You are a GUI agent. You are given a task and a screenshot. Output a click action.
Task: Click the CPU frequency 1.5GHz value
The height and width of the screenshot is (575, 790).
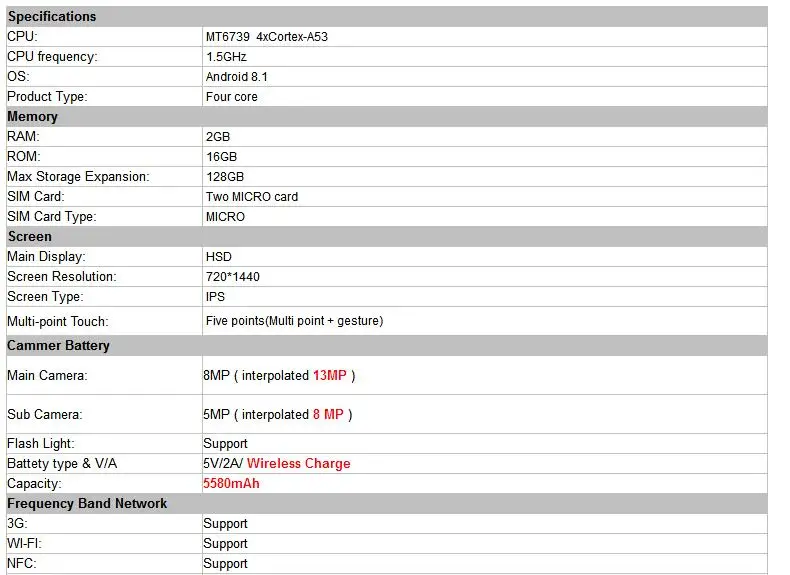click(x=226, y=57)
